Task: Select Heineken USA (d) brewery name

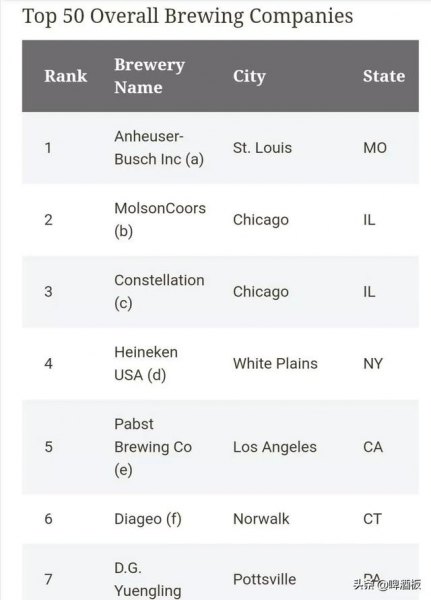Action: [x=146, y=364]
